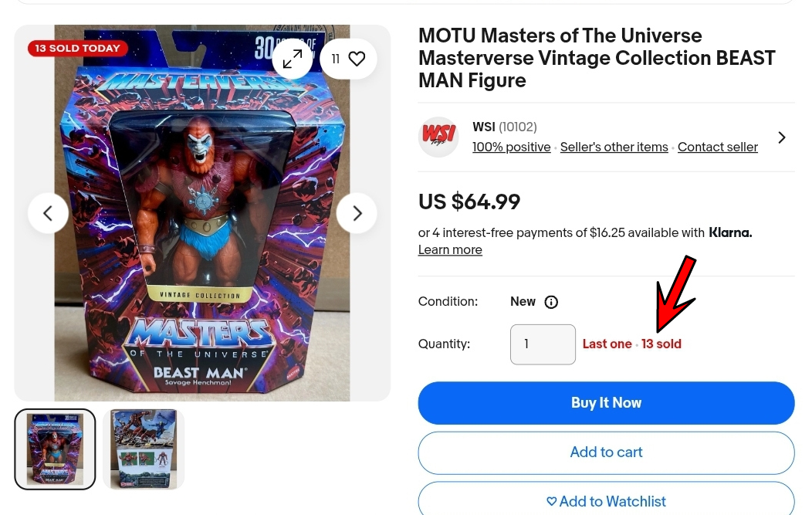Click the WSI seller logo
812x515 pixels.
(438, 137)
